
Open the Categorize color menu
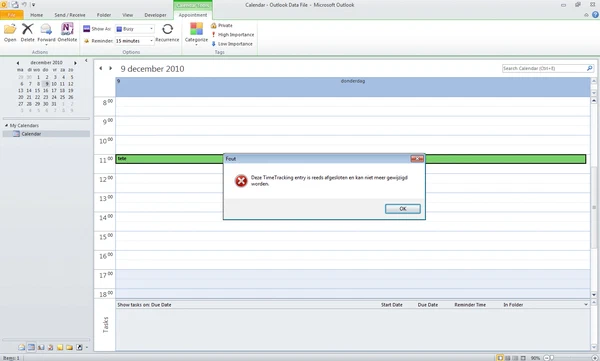pyautogui.click(x=196, y=34)
